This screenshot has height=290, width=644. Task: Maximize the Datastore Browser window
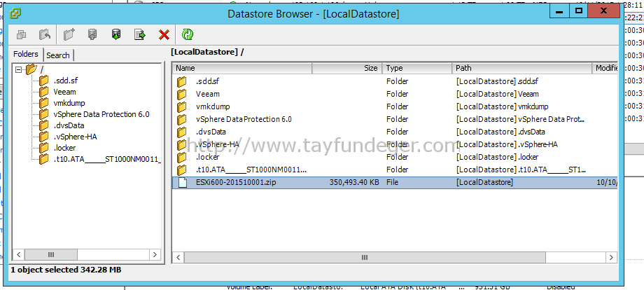tap(579, 11)
